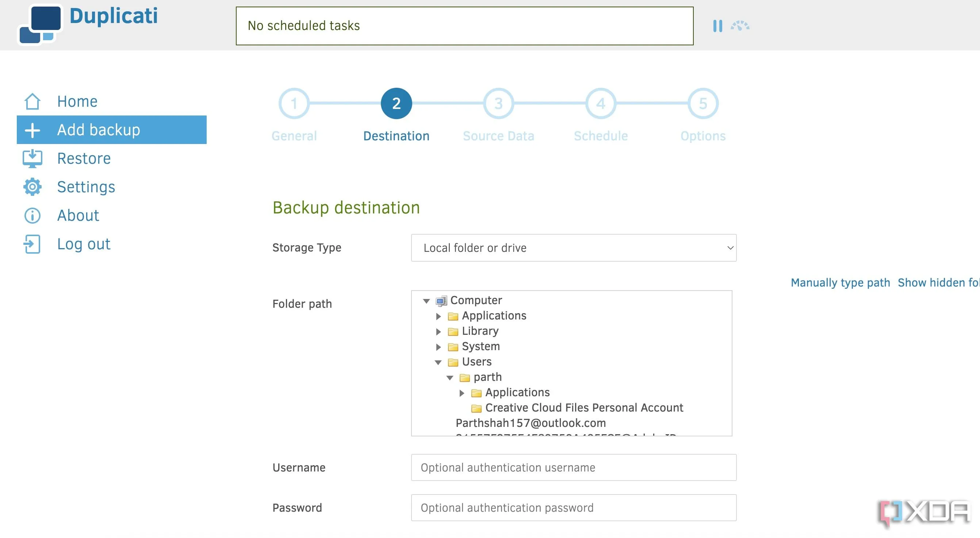980x538 pixels.
Task: Open the Storage Type dropdown
Action: pos(573,248)
